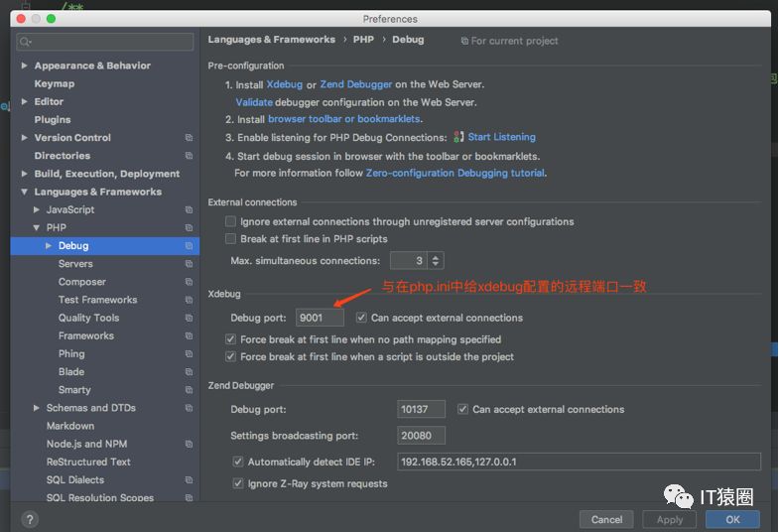Click project-scope icon next to JavaScript
780x532 pixels.
189,210
